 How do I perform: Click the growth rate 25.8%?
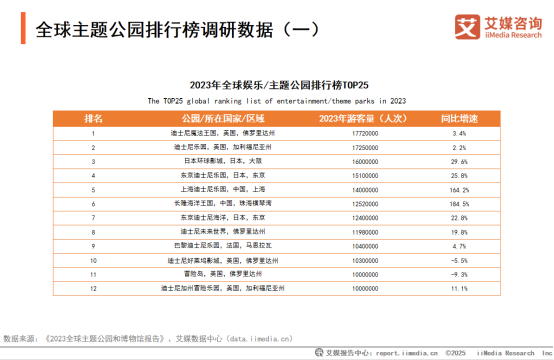point(459,176)
